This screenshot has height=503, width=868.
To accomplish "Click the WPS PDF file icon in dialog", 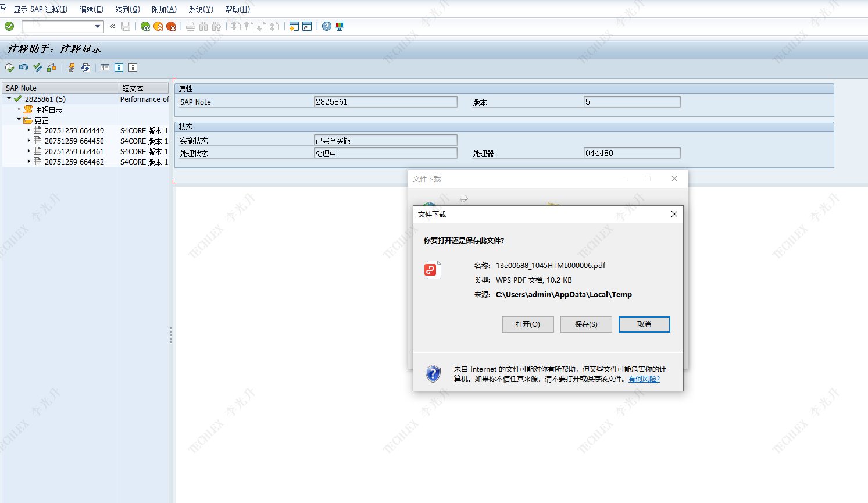I will (x=433, y=270).
